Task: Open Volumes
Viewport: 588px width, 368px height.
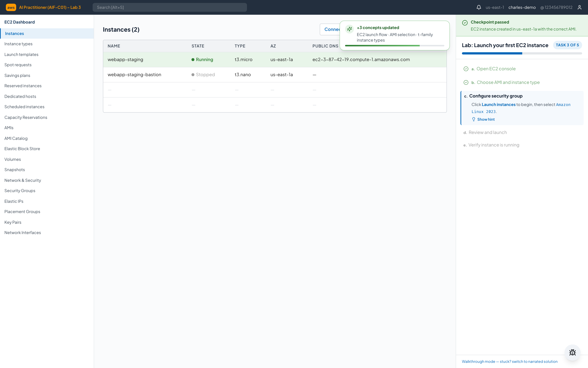Action: tap(13, 159)
